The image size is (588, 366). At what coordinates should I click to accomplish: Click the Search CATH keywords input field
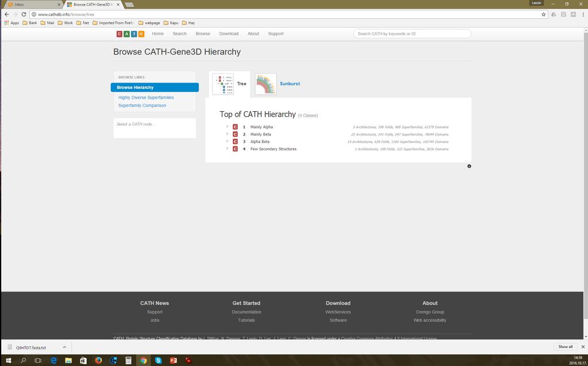412,34
